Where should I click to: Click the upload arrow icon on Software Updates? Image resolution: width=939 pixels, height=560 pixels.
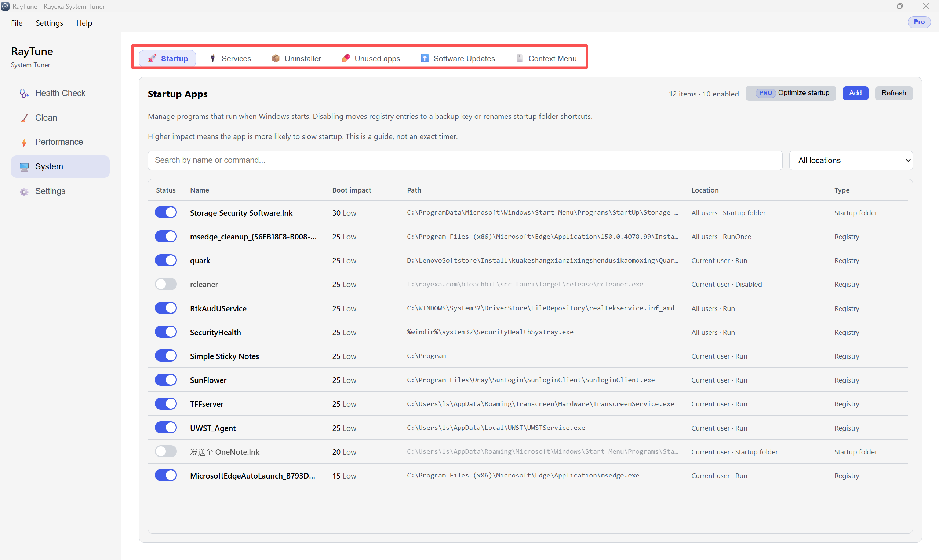click(x=425, y=58)
